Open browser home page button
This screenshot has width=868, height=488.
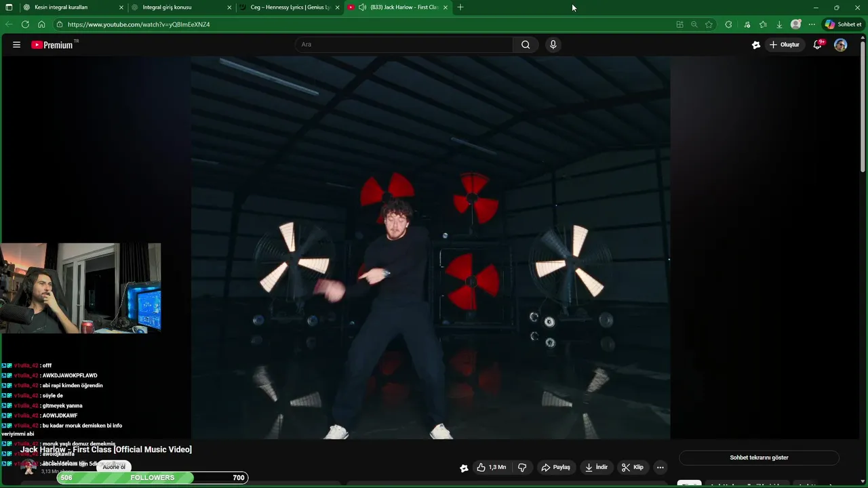click(41, 24)
